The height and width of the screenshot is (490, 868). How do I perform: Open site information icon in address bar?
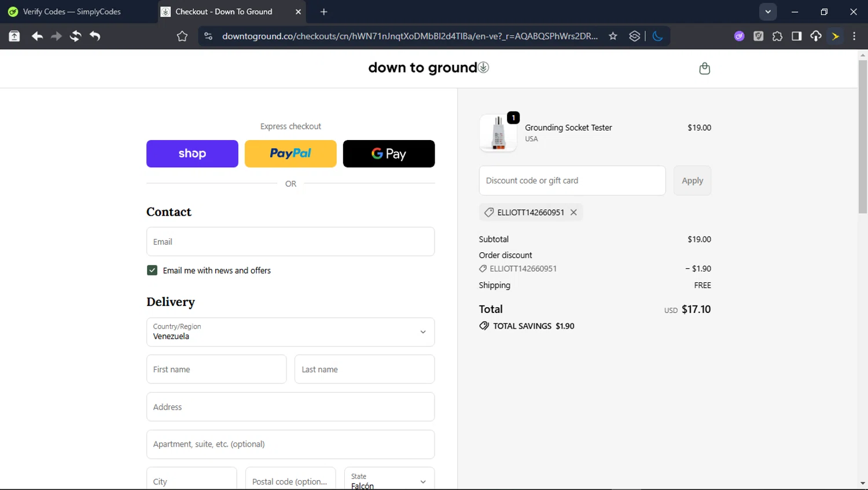click(208, 36)
